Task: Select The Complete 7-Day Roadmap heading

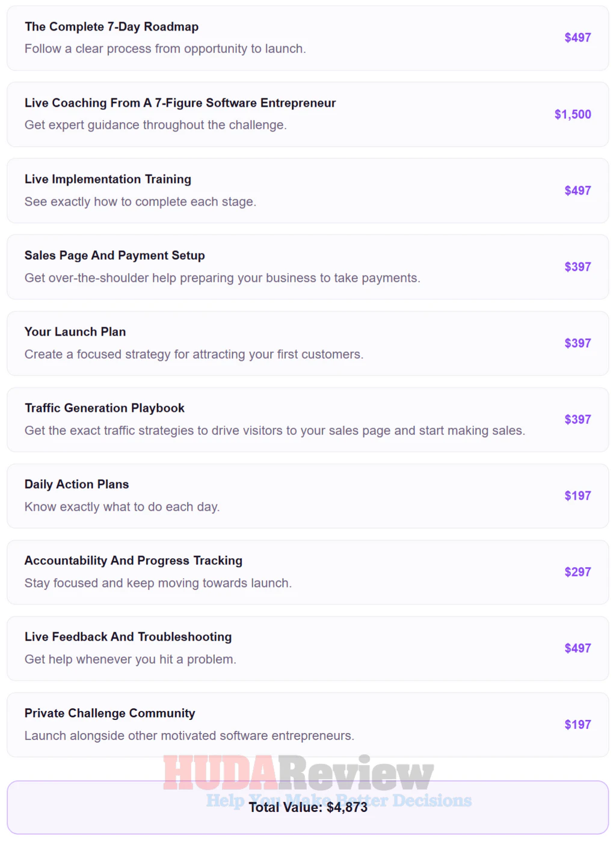Action: click(111, 26)
